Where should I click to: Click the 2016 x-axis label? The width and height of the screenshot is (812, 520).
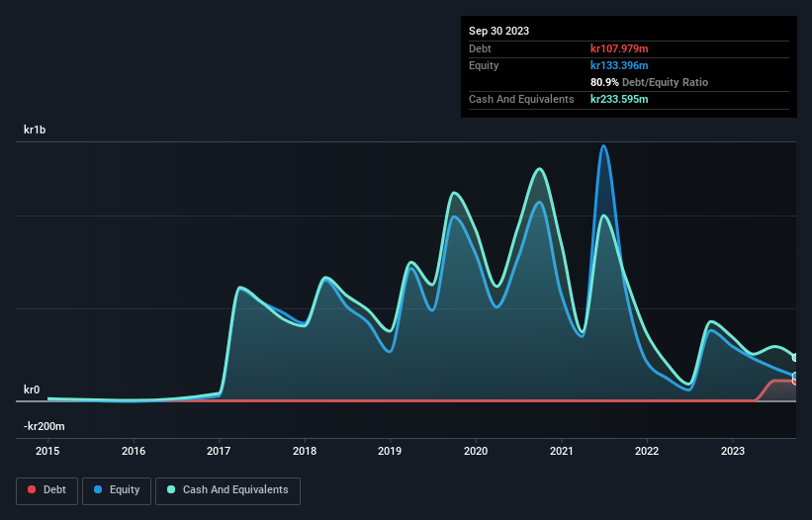134,451
